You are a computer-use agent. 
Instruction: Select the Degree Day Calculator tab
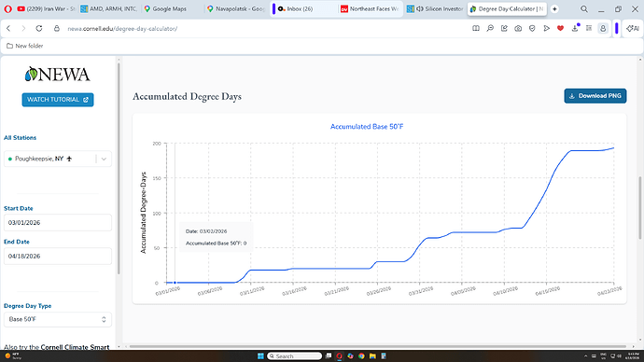click(507, 8)
